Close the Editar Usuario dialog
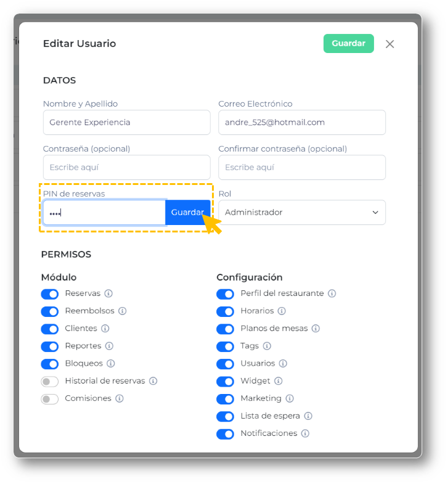The image size is (448, 484). click(x=389, y=44)
